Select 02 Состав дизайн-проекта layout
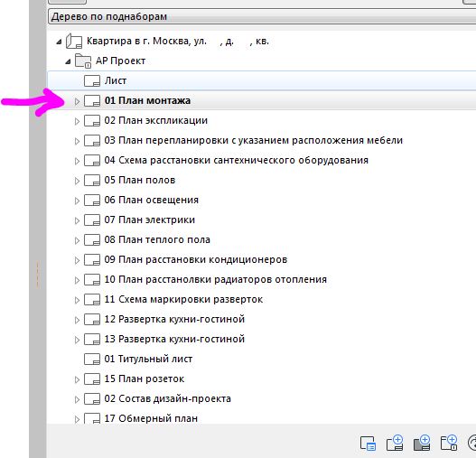 click(168, 398)
